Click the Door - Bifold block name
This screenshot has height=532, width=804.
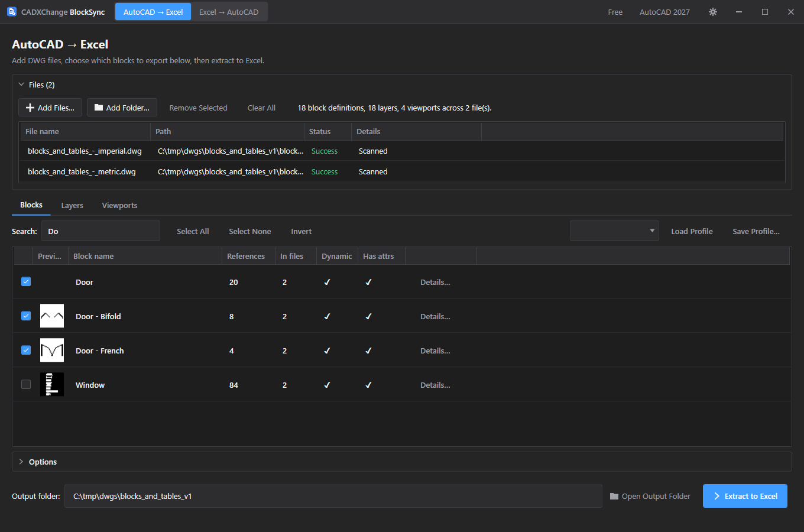click(98, 316)
